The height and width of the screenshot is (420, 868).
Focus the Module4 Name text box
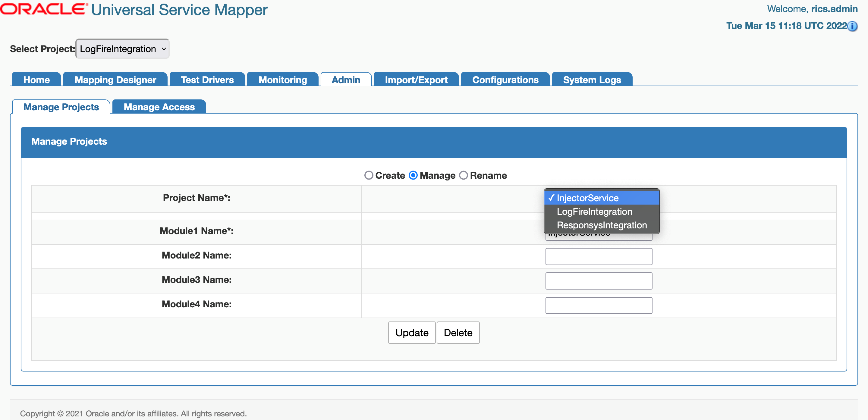(599, 306)
